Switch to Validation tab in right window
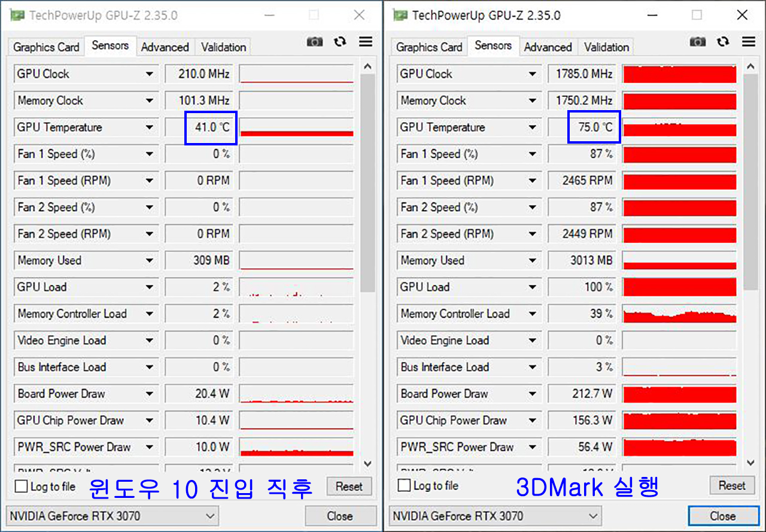The width and height of the screenshot is (766, 532). pyautogui.click(x=607, y=47)
